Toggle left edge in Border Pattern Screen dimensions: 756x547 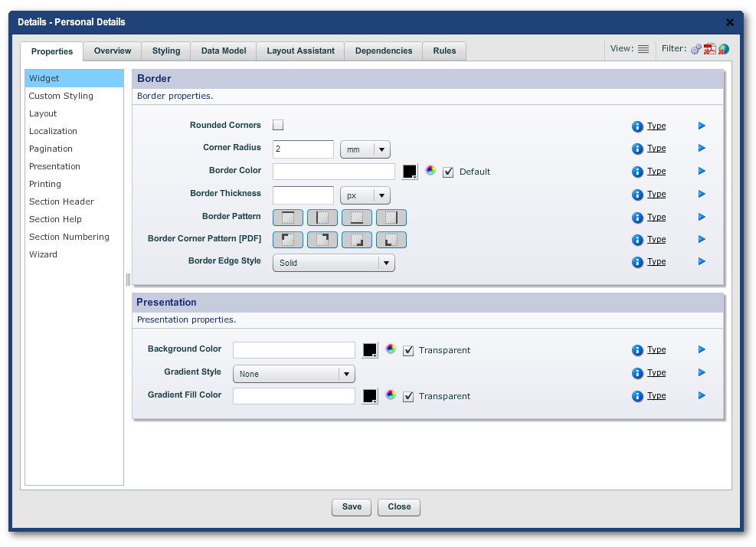pos(322,218)
